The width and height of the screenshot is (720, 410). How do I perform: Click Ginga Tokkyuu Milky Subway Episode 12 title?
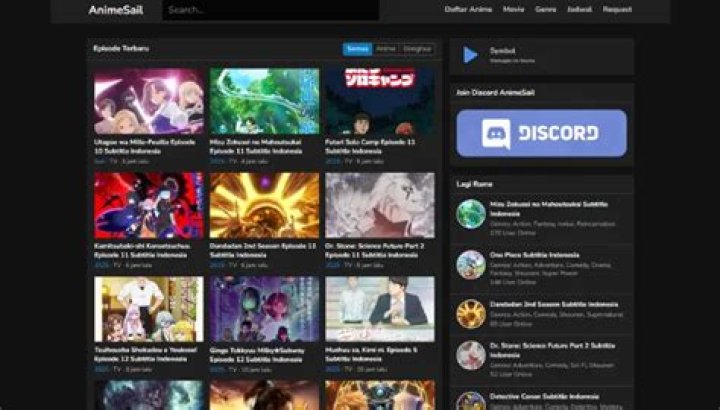[257, 354]
